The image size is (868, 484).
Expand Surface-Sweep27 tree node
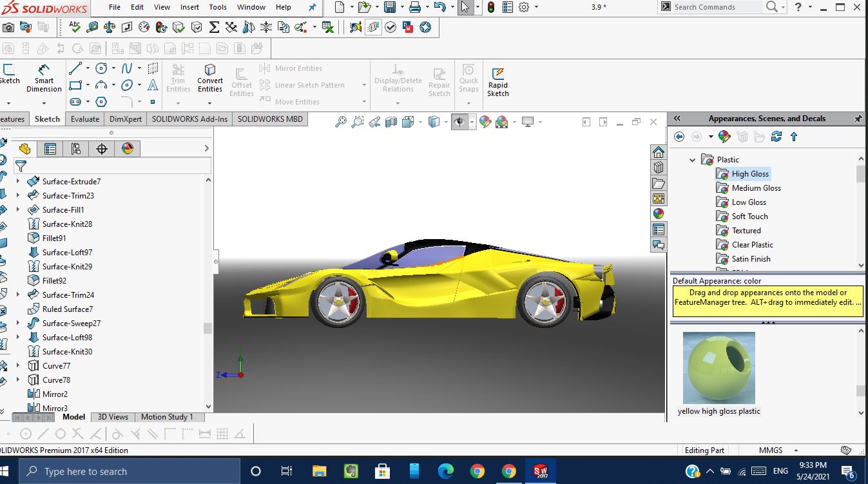pyautogui.click(x=18, y=324)
